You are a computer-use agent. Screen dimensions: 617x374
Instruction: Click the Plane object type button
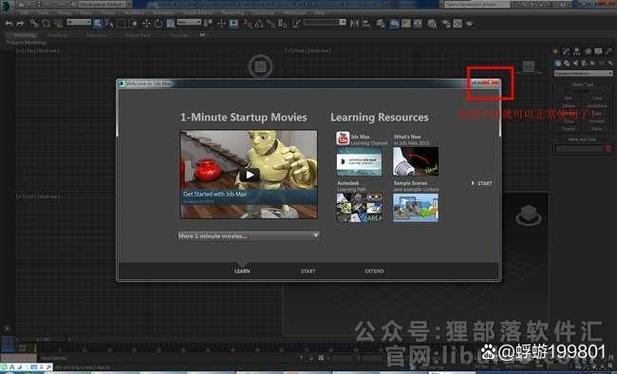point(597,129)
